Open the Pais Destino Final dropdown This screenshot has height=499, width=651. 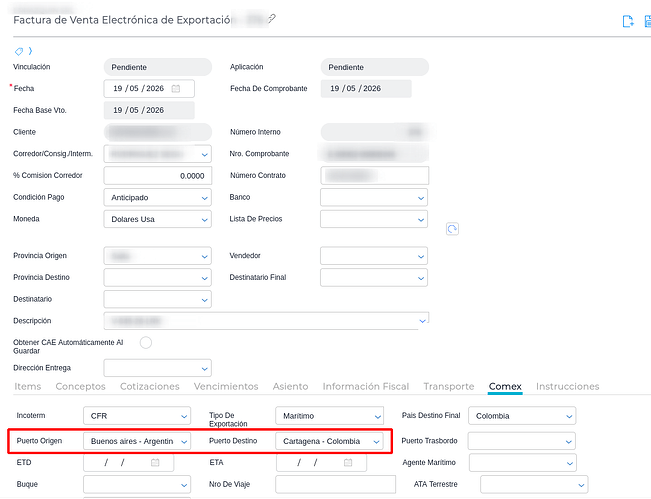click(x=522, y=416)
